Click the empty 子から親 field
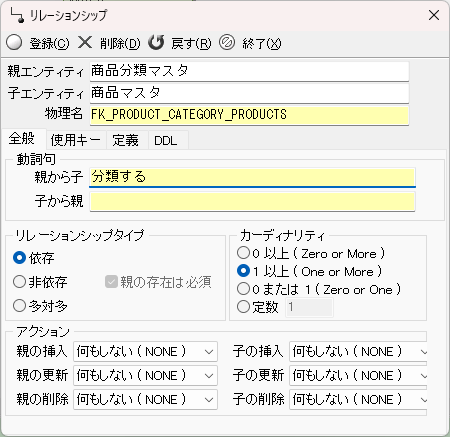This screenshot has width=450, height=437. pyautogui.click(x=252, y=201)
